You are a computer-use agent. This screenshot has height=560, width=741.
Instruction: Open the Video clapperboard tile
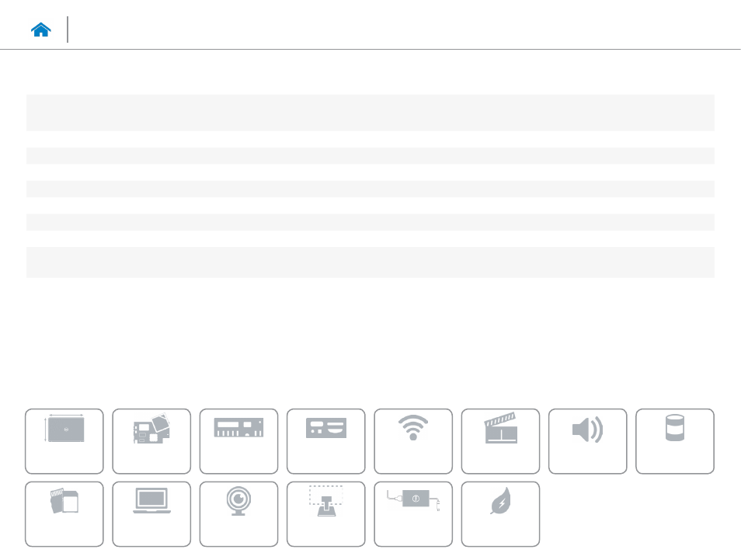[x=500, y=441]
